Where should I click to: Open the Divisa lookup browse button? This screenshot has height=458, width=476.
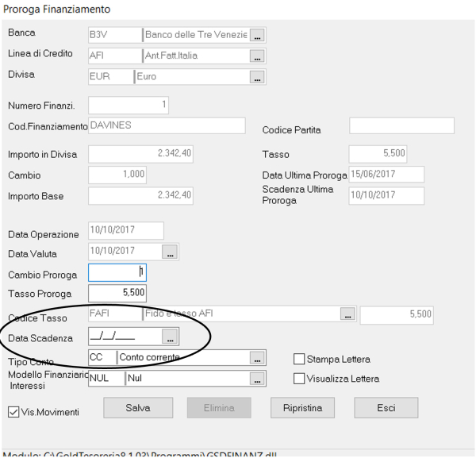pyautogui.click(x=257, y=77)
